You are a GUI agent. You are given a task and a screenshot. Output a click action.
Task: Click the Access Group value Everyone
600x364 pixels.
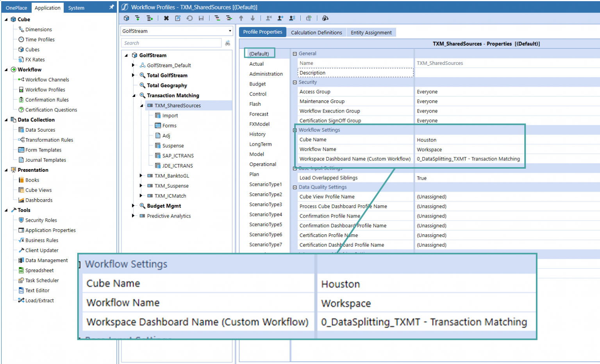pyautogui.click(x=427, y=92)
